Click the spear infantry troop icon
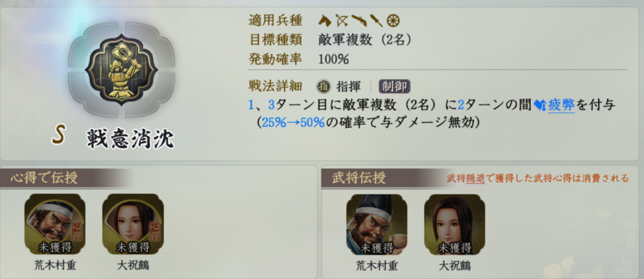 tap(376, 19)
